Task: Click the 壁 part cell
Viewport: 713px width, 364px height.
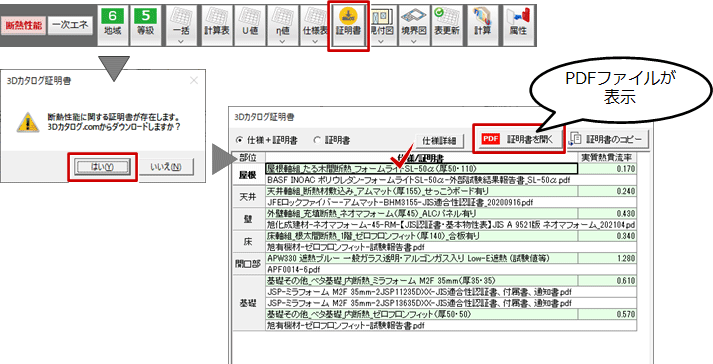Action: [248, 219]
